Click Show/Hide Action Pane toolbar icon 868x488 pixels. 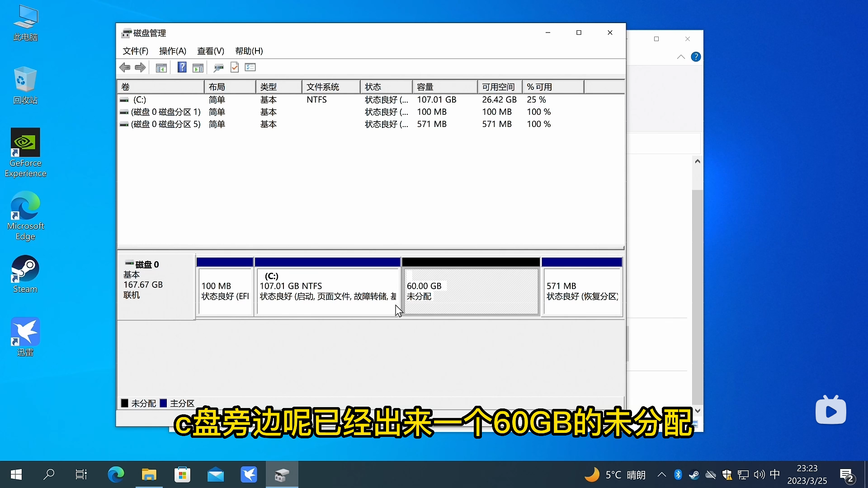point(198,68)
